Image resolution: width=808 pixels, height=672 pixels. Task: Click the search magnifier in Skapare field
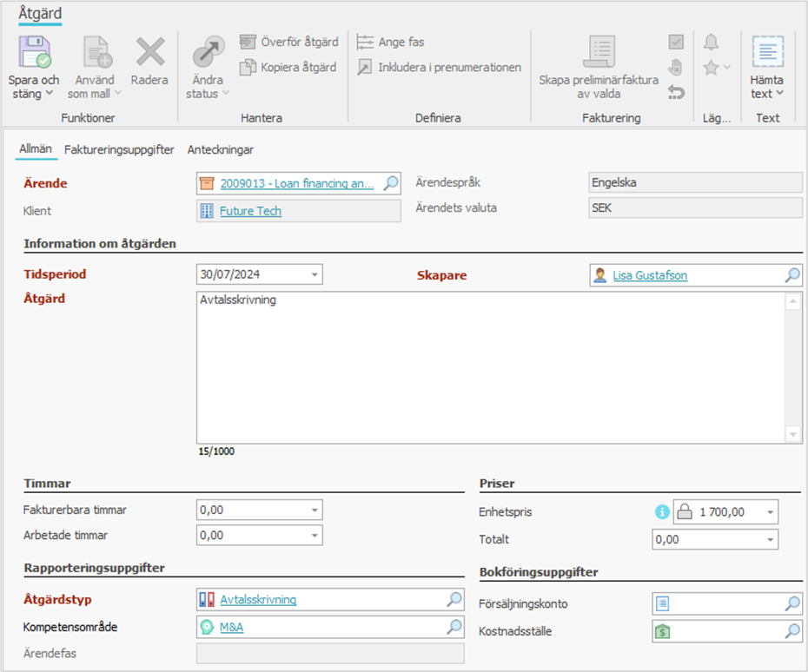(x=792, y=275)
